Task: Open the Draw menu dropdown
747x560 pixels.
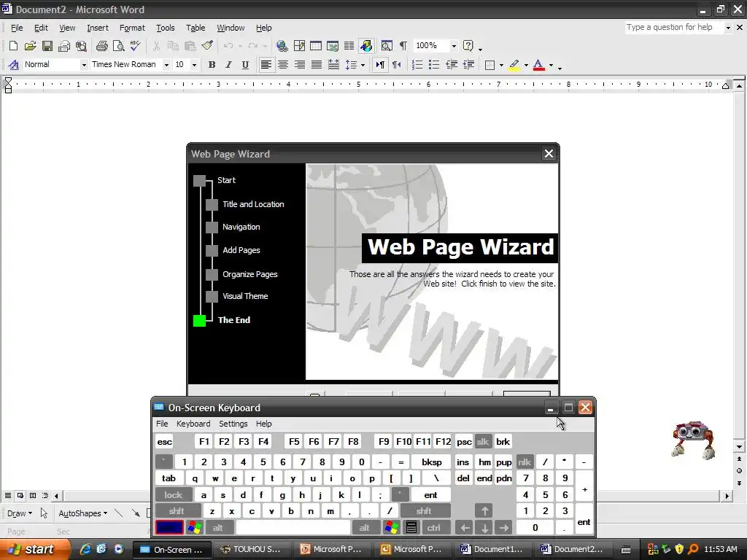Action: pyautogui.click(x=20, y=513)
